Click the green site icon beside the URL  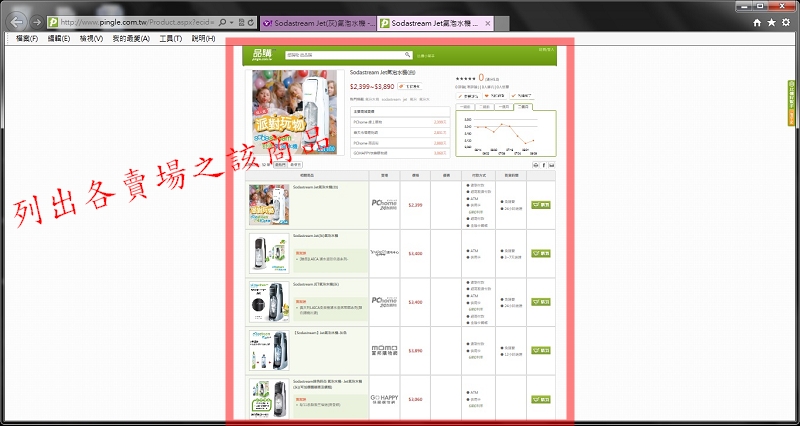click(x=53, y=22)
